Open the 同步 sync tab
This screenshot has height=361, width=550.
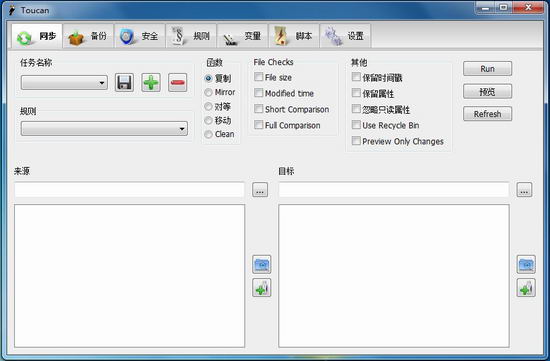(x=37, y=36)
